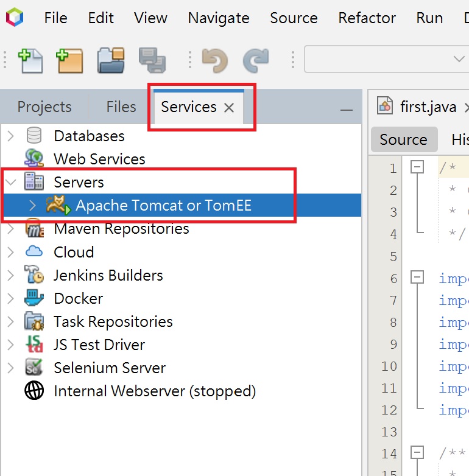The image size is (469, 476).
Task: Open the View menu
Action: coord(150,18)
